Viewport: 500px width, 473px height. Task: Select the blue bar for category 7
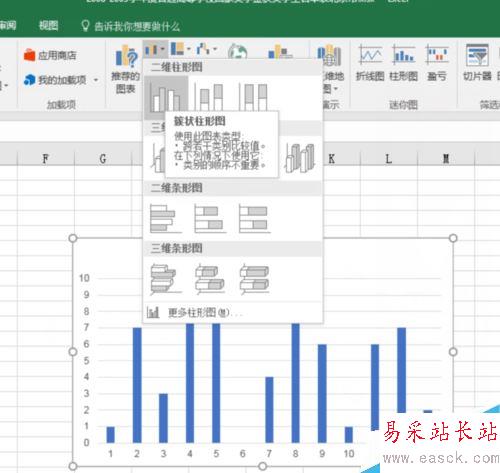tap(269, 410)
